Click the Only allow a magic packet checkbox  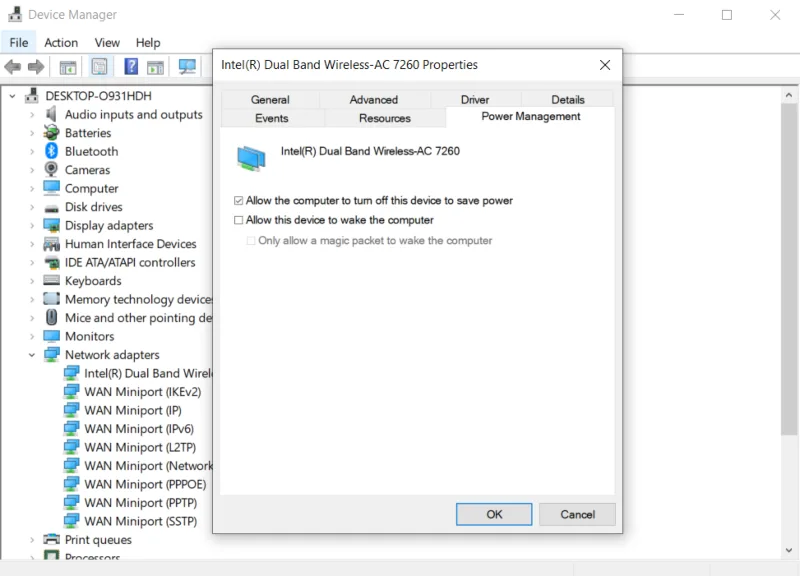click(251, 240)
